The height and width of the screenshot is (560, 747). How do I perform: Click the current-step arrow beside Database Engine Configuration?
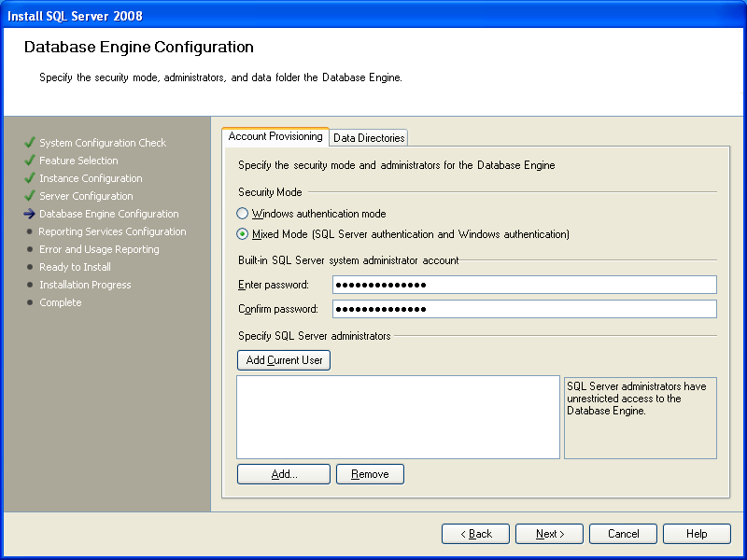[30, 214]
